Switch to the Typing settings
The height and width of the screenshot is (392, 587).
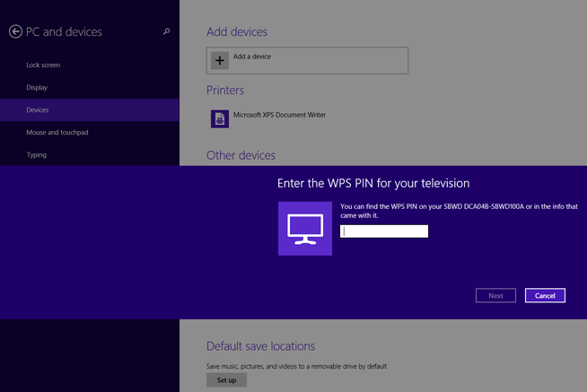37,154
